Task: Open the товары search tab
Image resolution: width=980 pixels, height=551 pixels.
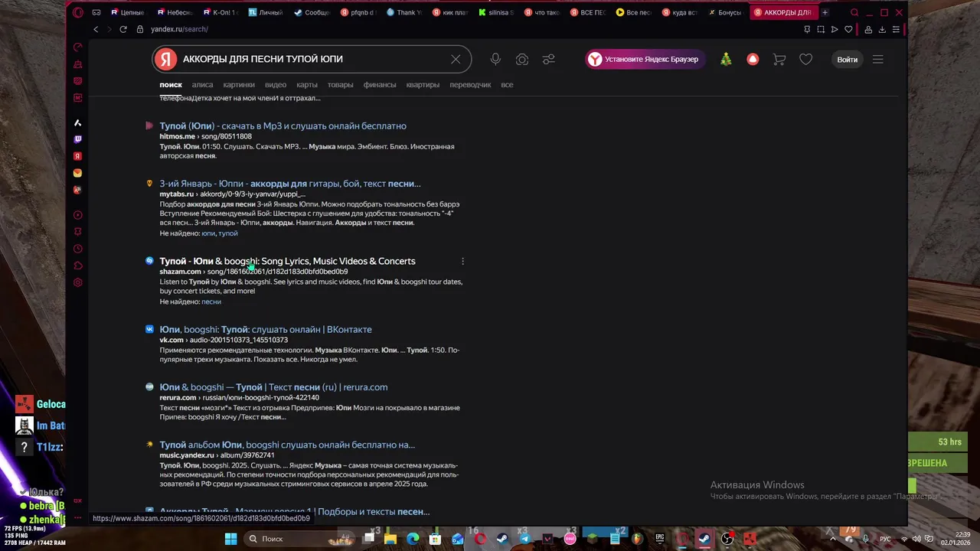Action: (x=341, y=85)
